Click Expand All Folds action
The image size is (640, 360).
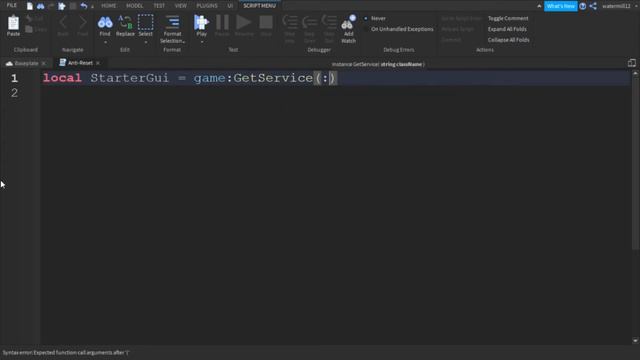pyautogui.click(x=507, y=29)
